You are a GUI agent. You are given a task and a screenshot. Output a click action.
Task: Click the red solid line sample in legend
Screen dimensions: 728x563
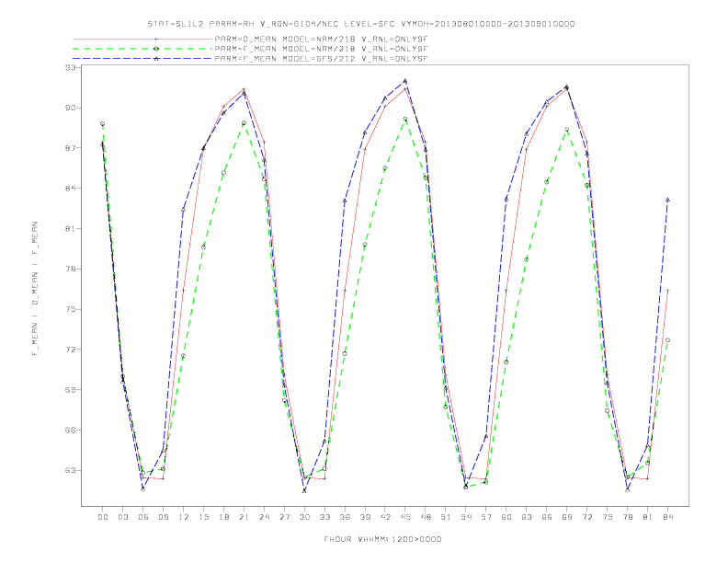142,40
